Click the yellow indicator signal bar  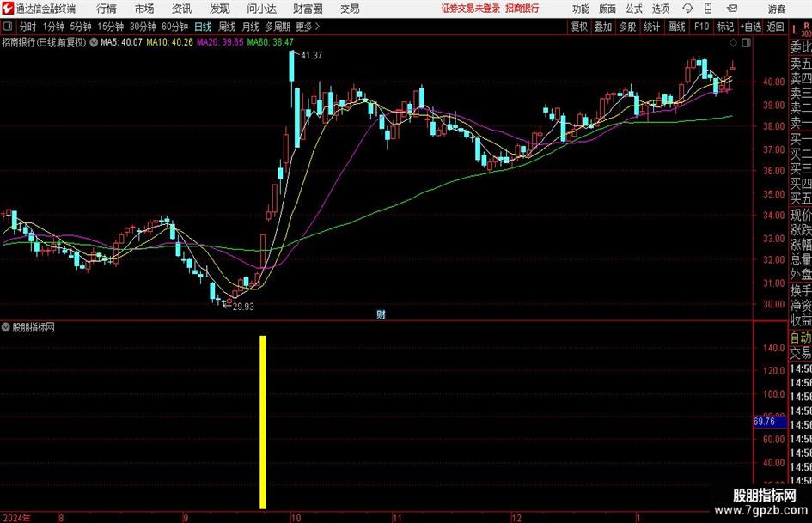pos(263,422)
